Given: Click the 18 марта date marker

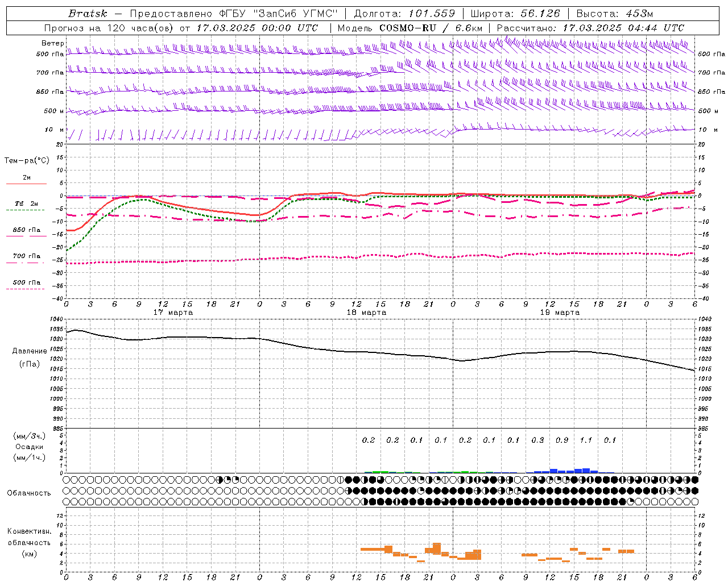Looking at the screenshot, I should [366, 313].
